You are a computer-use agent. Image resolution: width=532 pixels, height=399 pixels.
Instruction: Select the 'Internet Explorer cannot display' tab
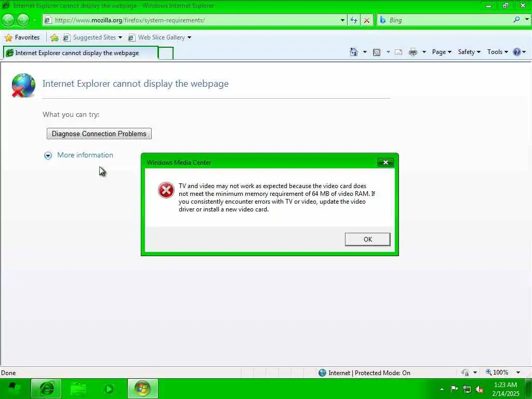coord(81,53)
